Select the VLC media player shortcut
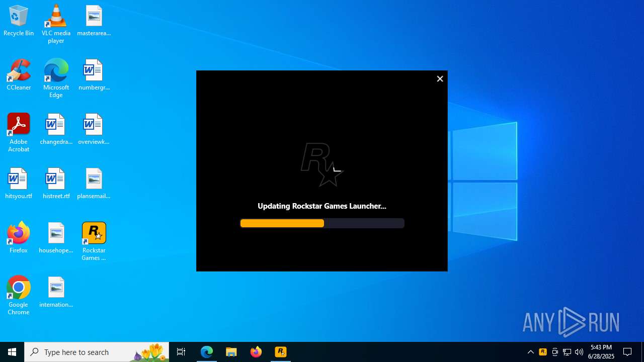Screen dimensions: 644x362 [x=56, y=24]
